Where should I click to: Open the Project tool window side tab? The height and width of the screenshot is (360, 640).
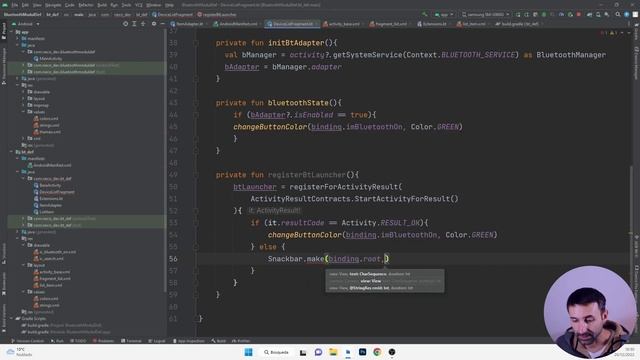(4, 31)
